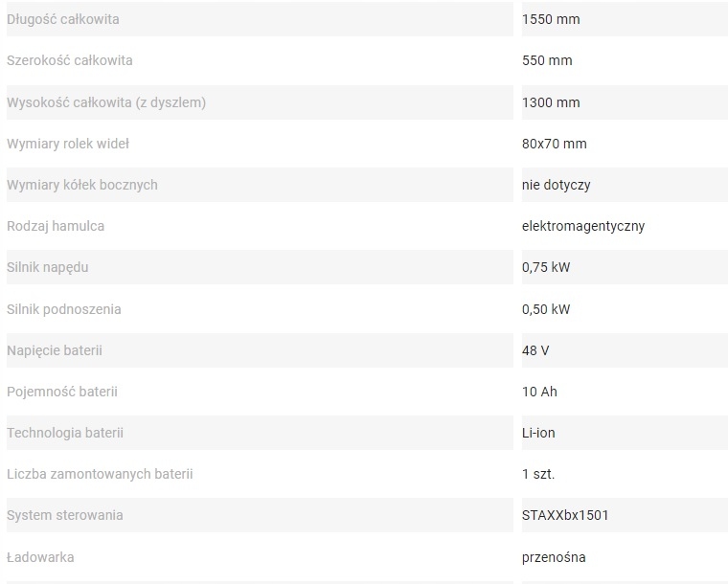Viewport: 728px width, 584px height.
Task: Select the 0,75 kW value
Action: [546, 267]
